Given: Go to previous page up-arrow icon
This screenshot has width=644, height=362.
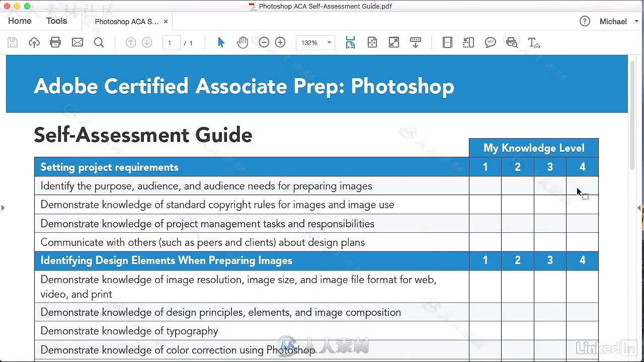Looking at the screenshot, I should 131,43.
